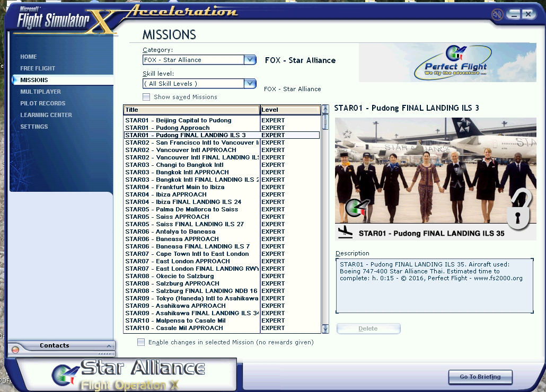546x392 pixels.
Task: Go to HOME in the side menu
Action: click(x=29, y=57)
